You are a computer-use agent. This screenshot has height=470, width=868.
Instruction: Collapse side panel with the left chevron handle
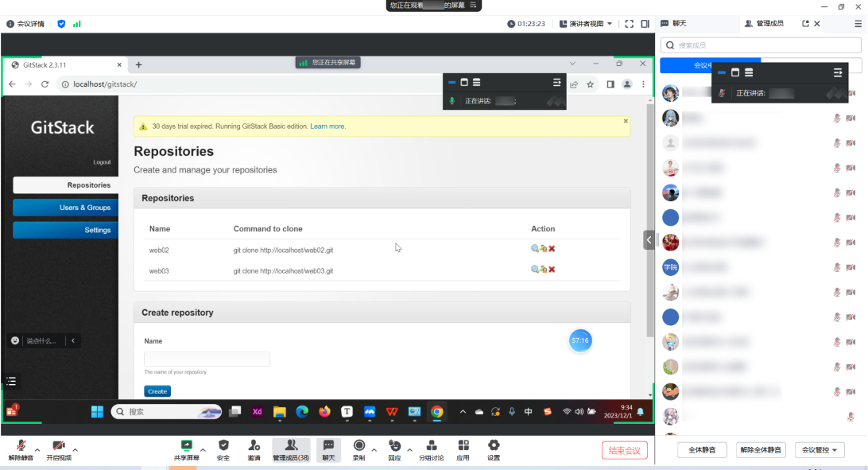click(x=649, y=239)
